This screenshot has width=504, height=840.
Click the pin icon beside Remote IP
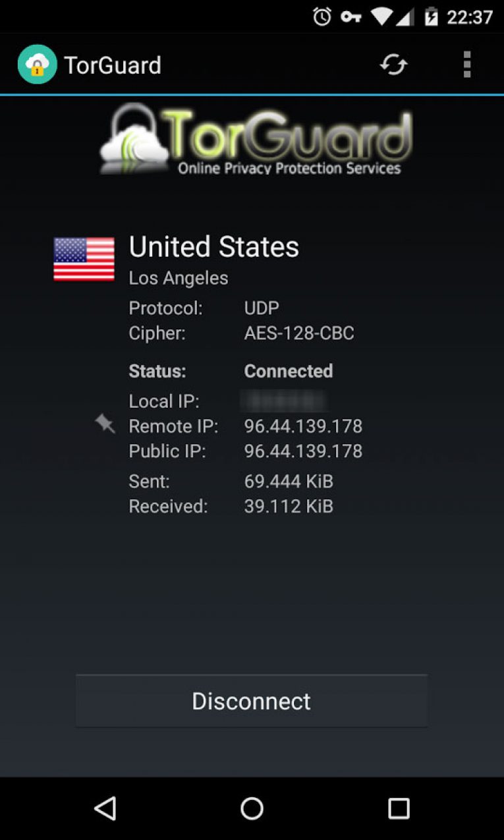tap(105, 423)
